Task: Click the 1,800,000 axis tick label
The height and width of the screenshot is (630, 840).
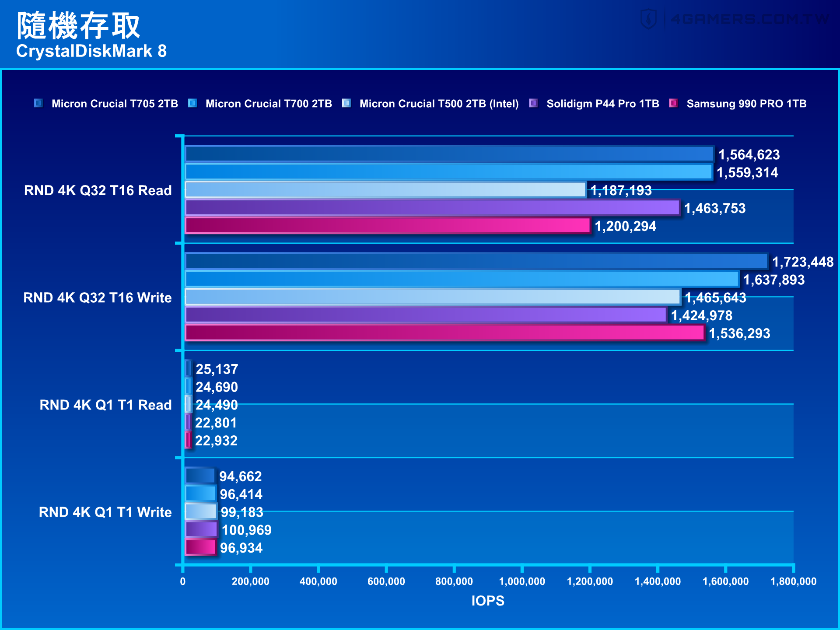Action: [x=793, y=581]
